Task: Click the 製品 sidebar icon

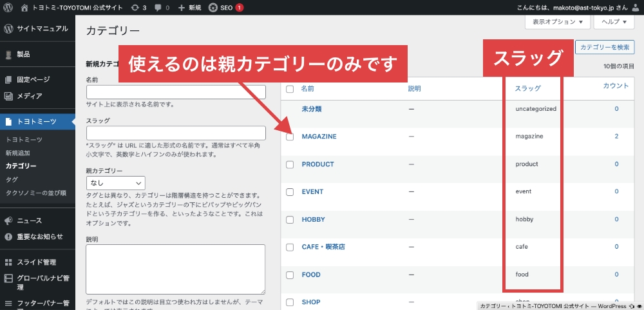Action: [x=8, y=54]
